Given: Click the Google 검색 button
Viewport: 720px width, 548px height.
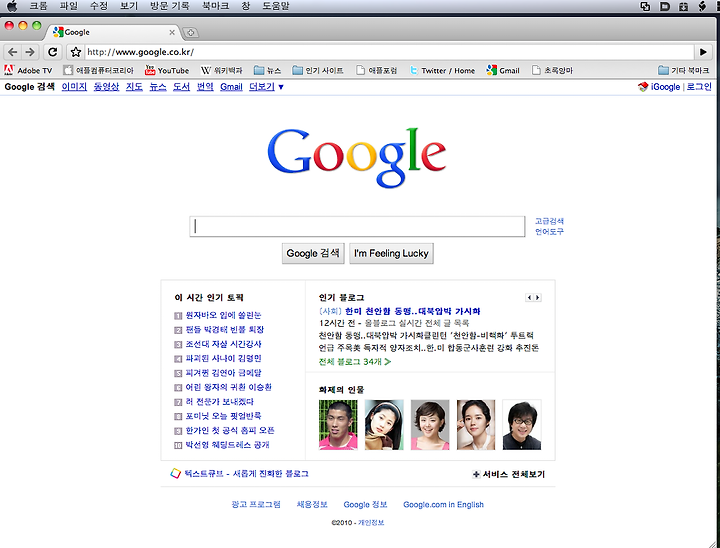Looking at the screenshot, I should [x=313, y=254].
